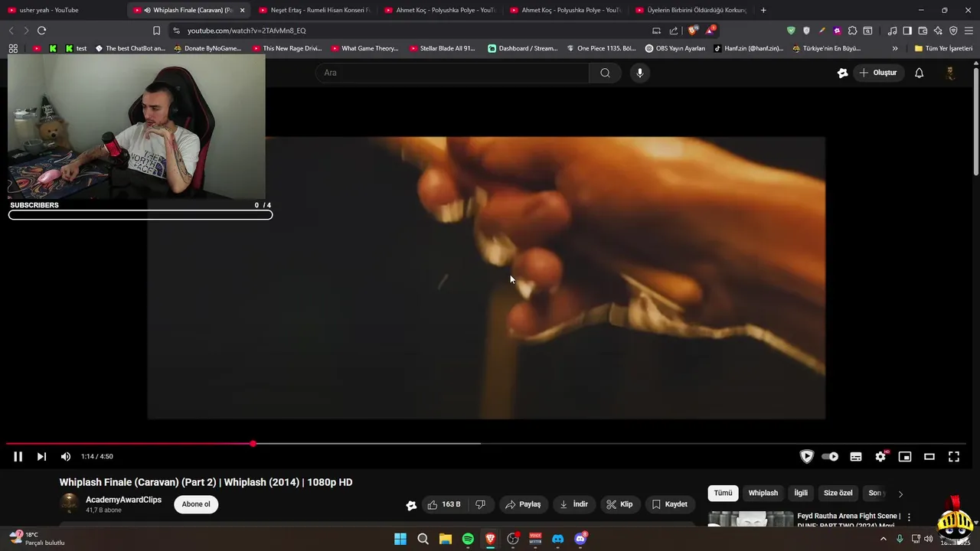Open OBS Yayın Ayarları bookmark
This screenshot has height=551, width=980.
coord(675,48)
